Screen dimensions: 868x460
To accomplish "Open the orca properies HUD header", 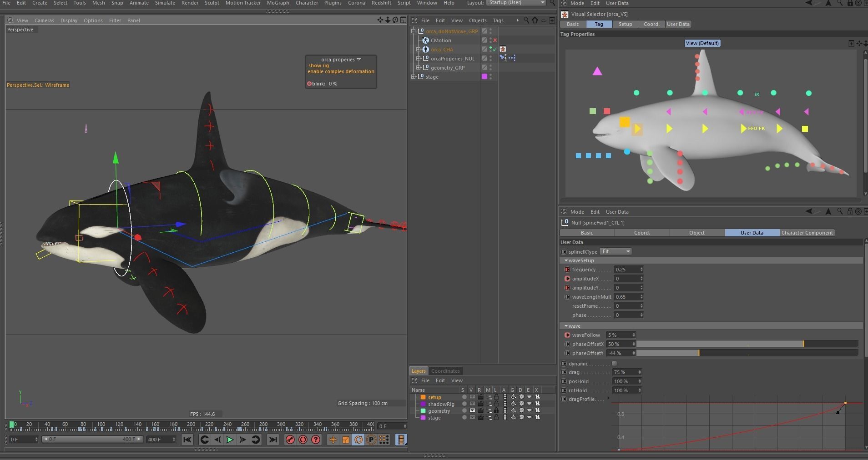I will click(x=341, y=60).
